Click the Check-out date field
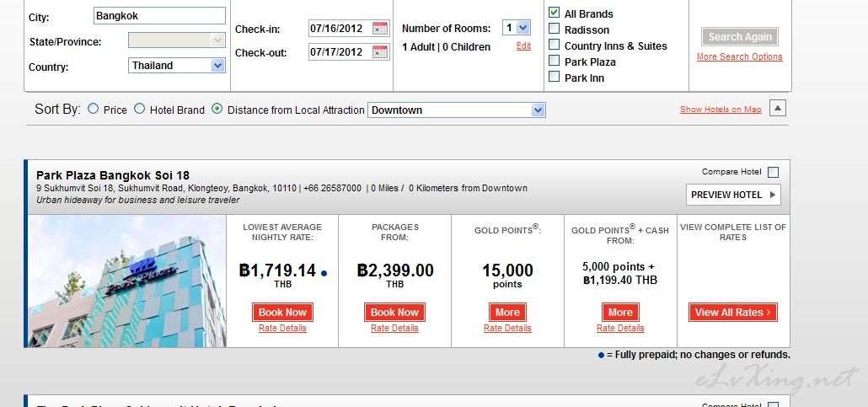 (340, 52)
